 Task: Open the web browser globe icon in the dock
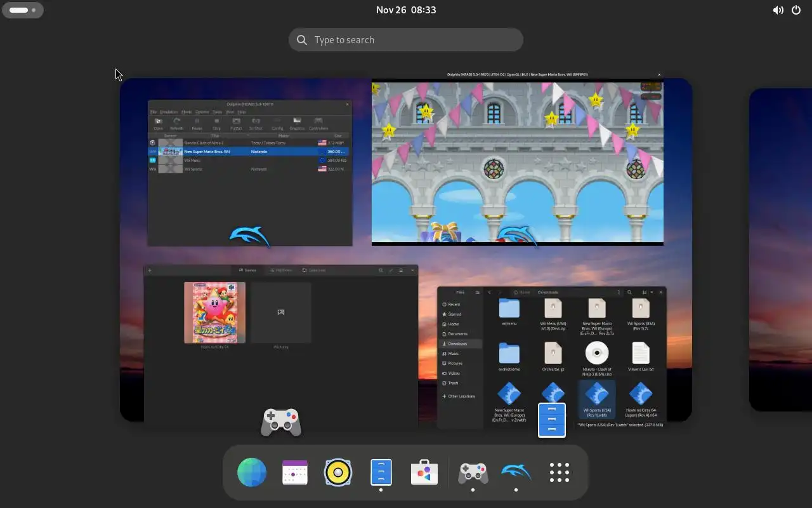click(x=252, y=472)
